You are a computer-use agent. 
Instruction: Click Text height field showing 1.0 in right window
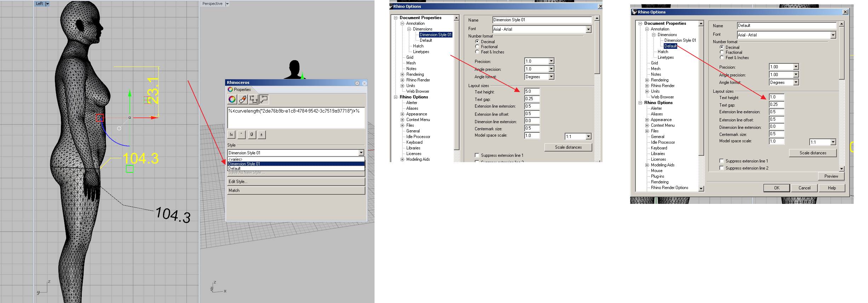pyautogui.click(x=776, y=97)
